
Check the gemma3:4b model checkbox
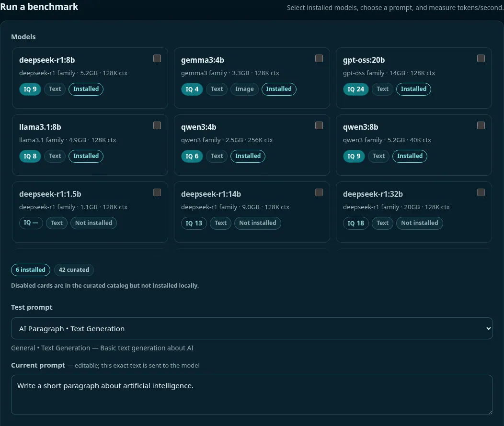point(319,58)
